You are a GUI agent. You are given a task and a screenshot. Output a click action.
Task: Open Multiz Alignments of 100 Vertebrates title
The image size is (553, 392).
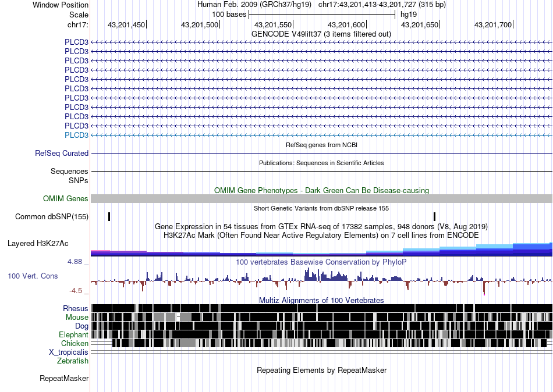321,300
